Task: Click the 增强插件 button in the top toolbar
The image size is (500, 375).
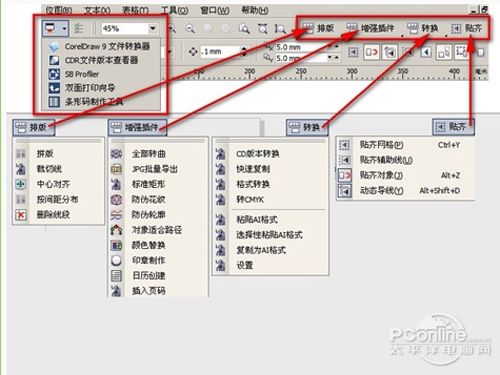Action: 370,28
